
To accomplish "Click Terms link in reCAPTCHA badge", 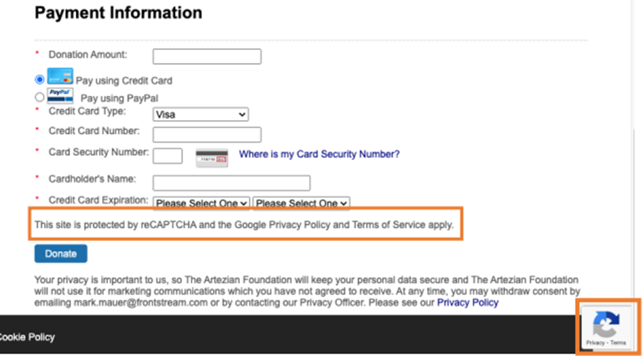I will click(x=618, y=342).
